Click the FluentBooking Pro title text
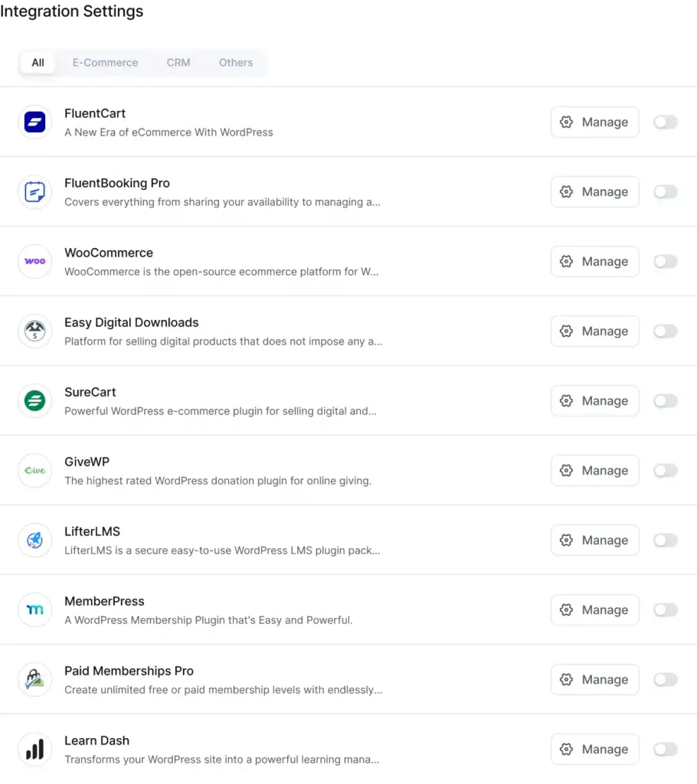This screenshot has height=784, width=697. pyautogui.click(x=117, y=183)
